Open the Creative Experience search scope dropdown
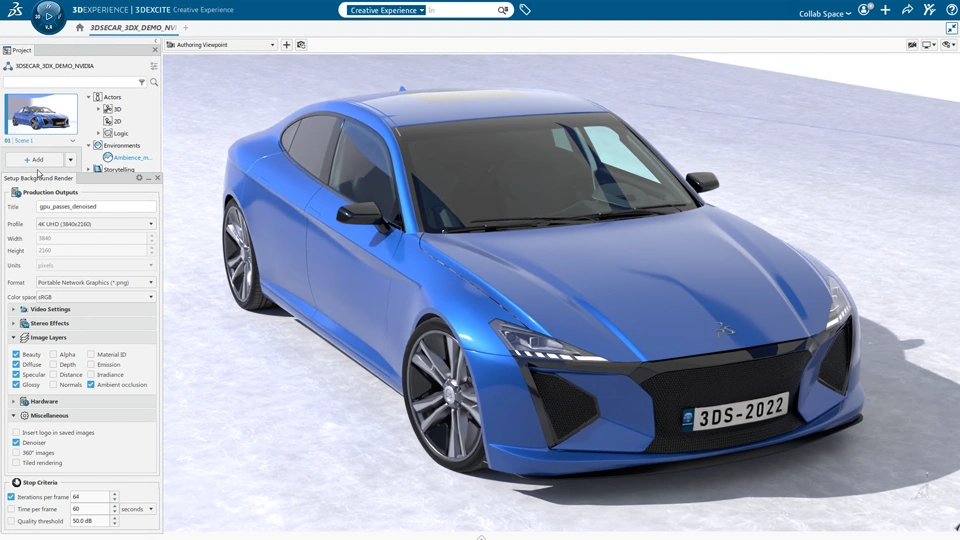 (x=386, y=10)
